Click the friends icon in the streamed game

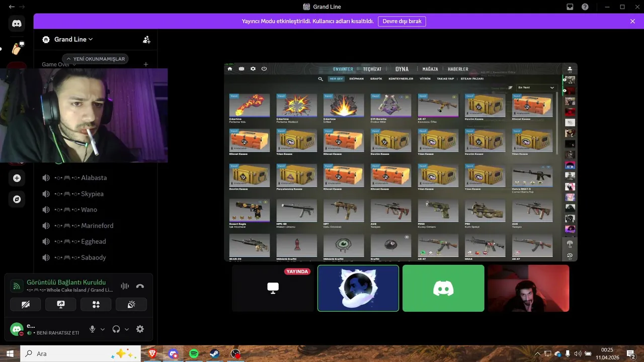pyautogui.click(x=570, y=69)
